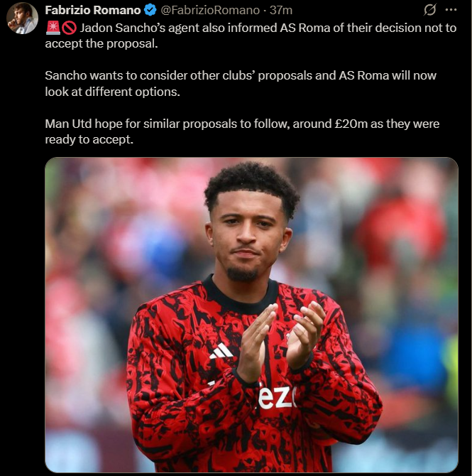
Task: Click the white sponsor lettering on the shirt
Action: [x=275, y=397]
